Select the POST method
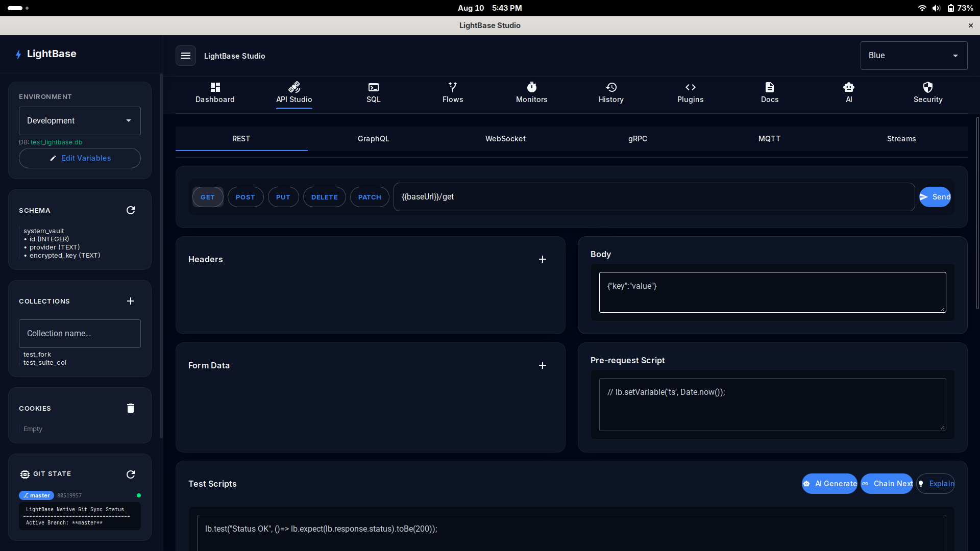 click(246, 197)
